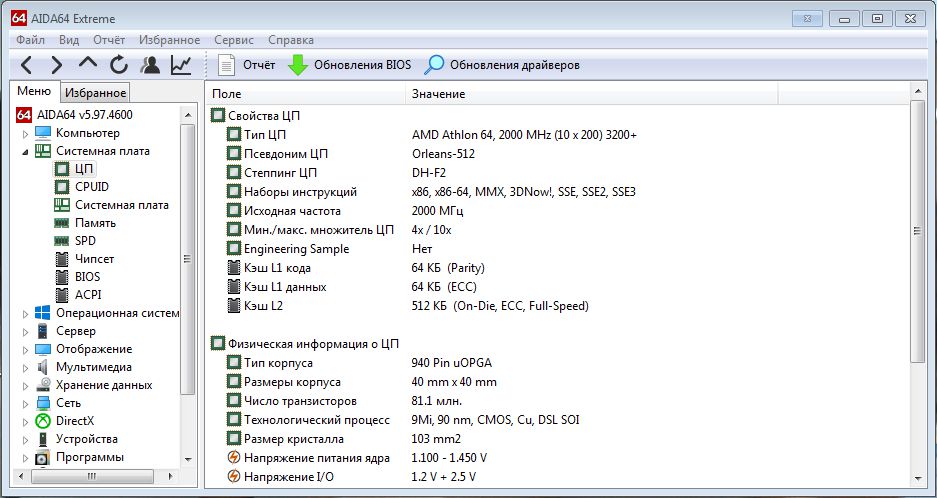Select the Число транзисторов row
937x498 pixels.
point(558,401)
